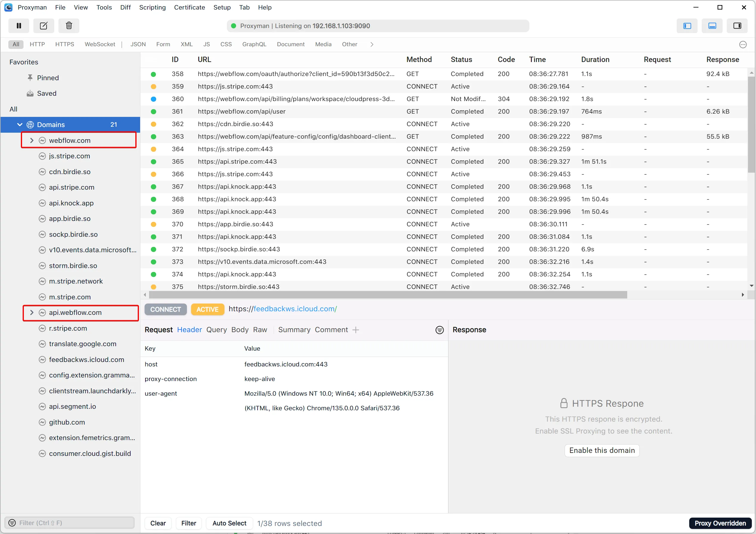Viewport: 756px width, 534px height.
Task: Open the compose new request icon
Action: pyautogui.click(x=44, y=26)
